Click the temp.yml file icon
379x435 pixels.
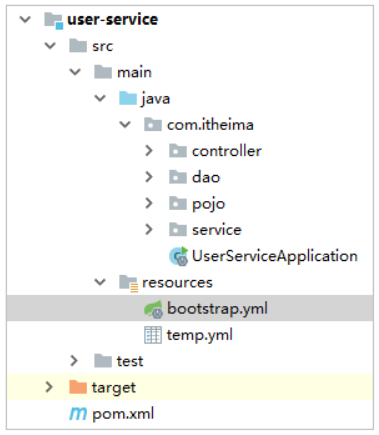click(x=153, y=335)
